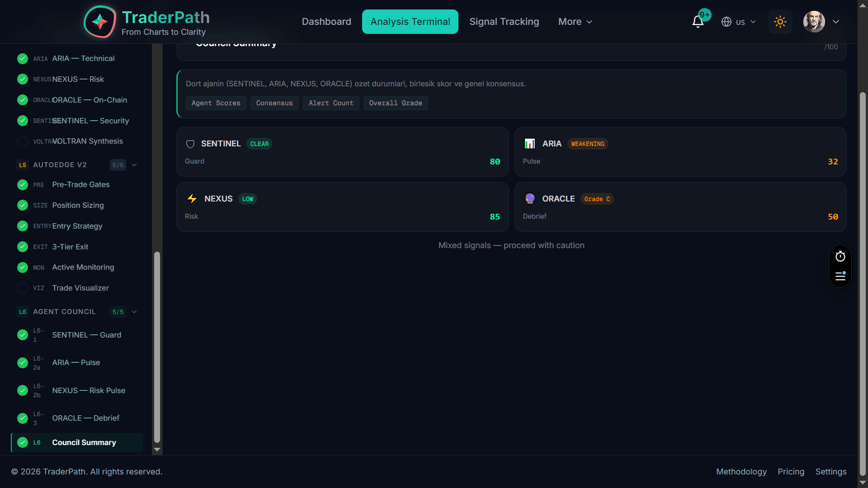The width and height of the screenshot is (868, 488).
Task: Click the ARIA bar chart icon
Action: [530, 144]
